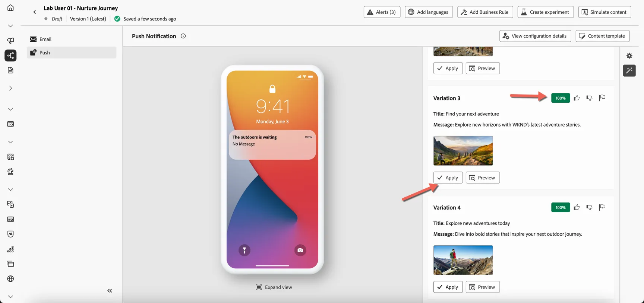Expand the topmost sidebar section chevron

(x=10, y=26)
